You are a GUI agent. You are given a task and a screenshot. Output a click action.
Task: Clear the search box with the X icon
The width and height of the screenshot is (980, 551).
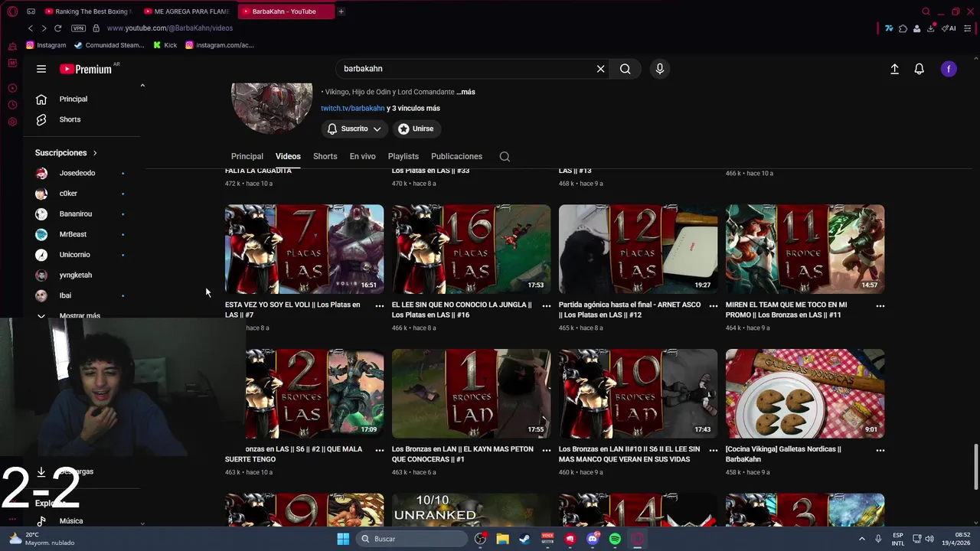click(x=601, y=69)
